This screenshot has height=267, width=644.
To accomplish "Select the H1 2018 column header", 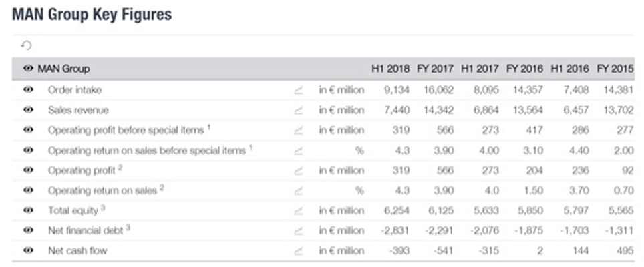I will (x=390, y=69).
